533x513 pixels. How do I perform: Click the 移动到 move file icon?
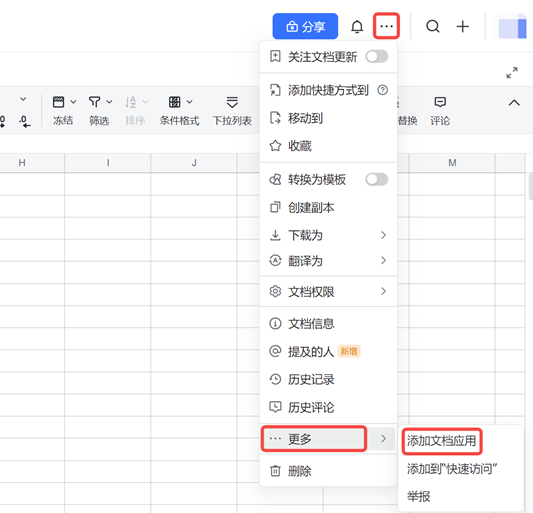click(275, 118)
